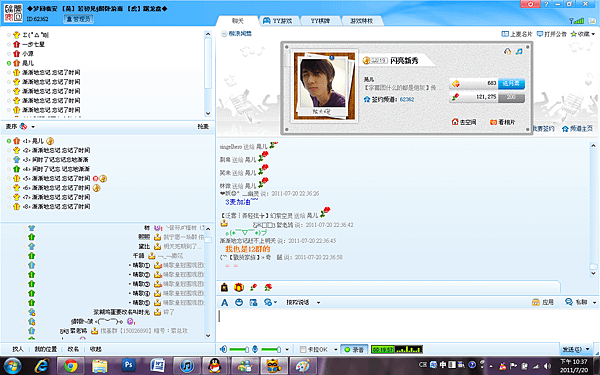Click the bell gift icon
600x375 pixels.
click(225, 287)
